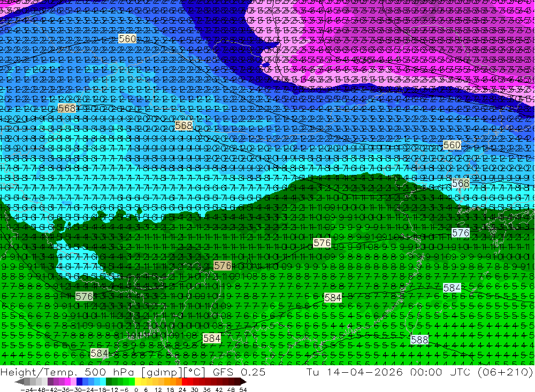
Task: Click the 'Tu' weekday text
Action: coord(312,372)
